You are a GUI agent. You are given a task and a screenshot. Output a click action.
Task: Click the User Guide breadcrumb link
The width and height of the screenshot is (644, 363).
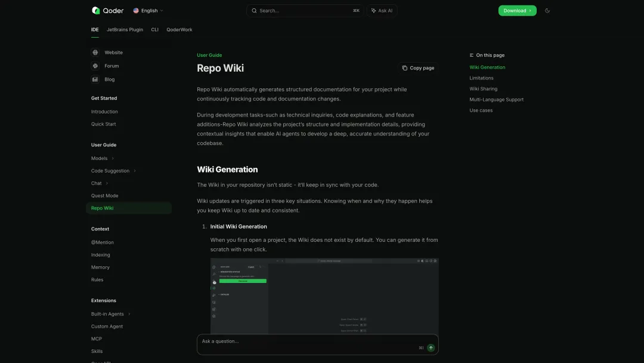click(209, 55)
